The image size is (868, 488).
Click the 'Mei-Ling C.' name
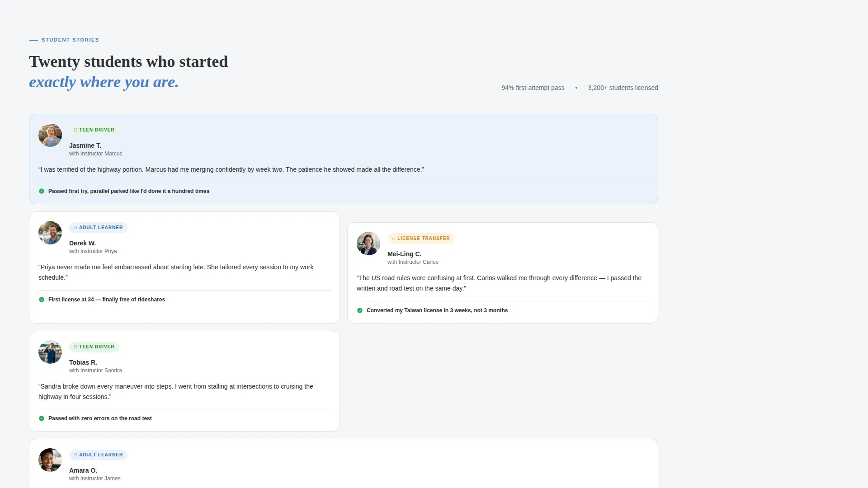[404, 254]
